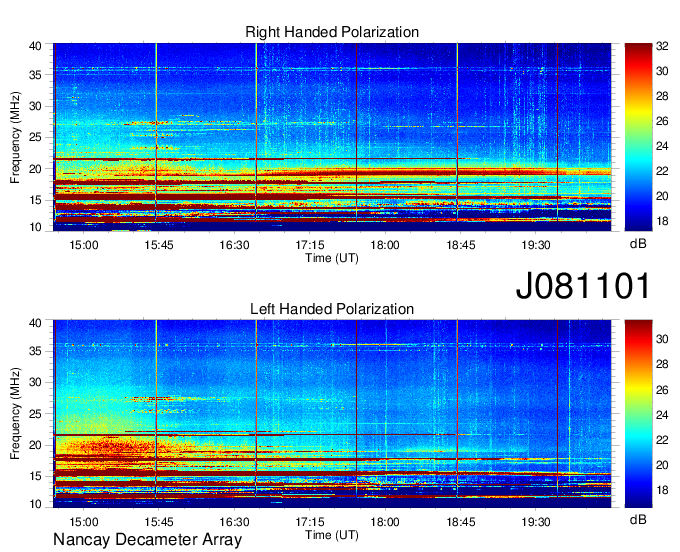The height and width of the screenshot is (552, 680).
Task: Choose the 35 MHz tick on Left Handed frequency axis
Action: pyautogui.click(x=35, y=351)
